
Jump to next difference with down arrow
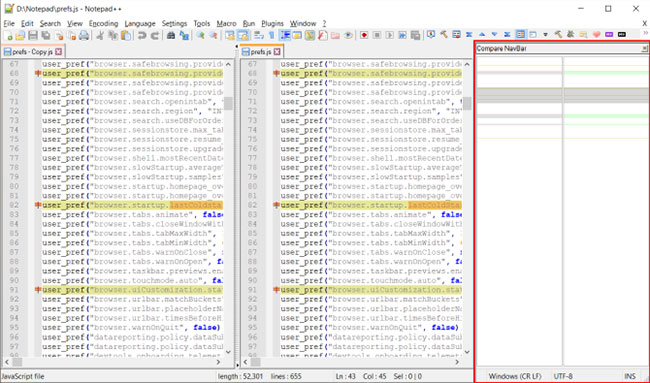(x=494, y=35)
